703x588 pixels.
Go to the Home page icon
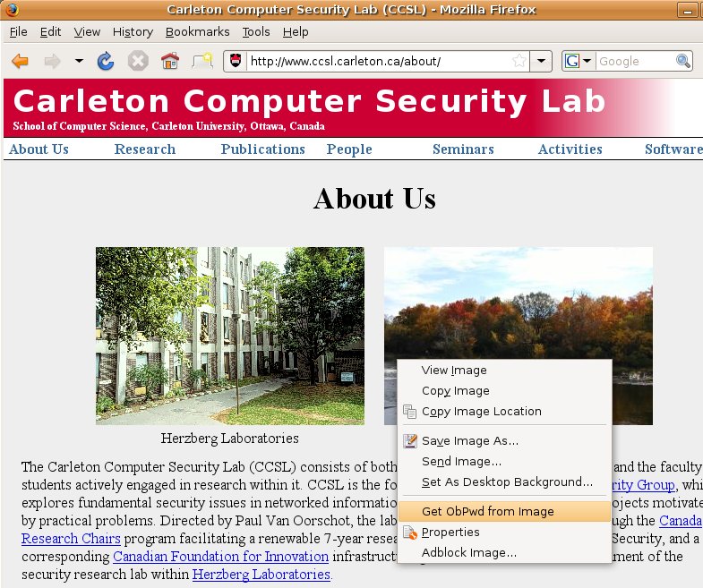(170, 61)
